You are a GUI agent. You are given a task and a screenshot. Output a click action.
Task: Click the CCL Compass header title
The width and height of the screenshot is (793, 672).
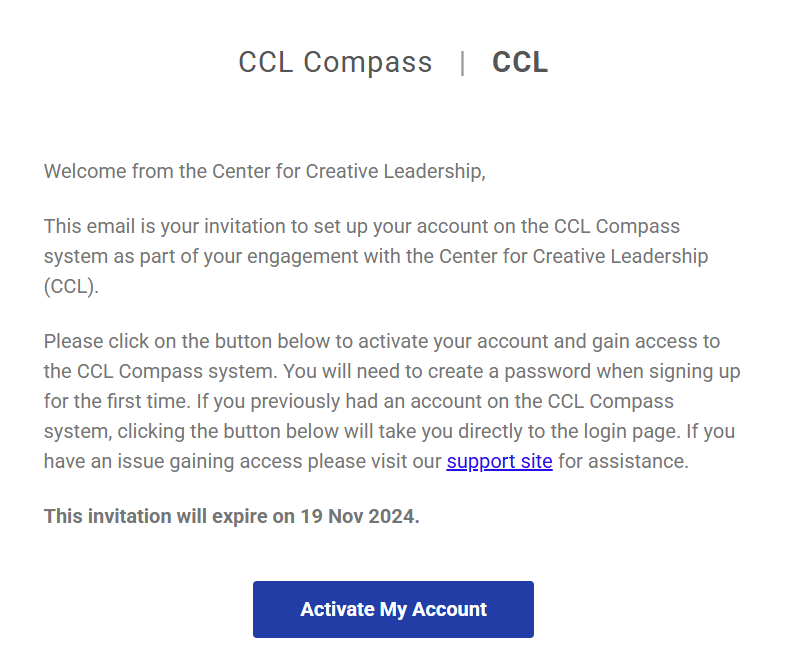pos(335,62)
